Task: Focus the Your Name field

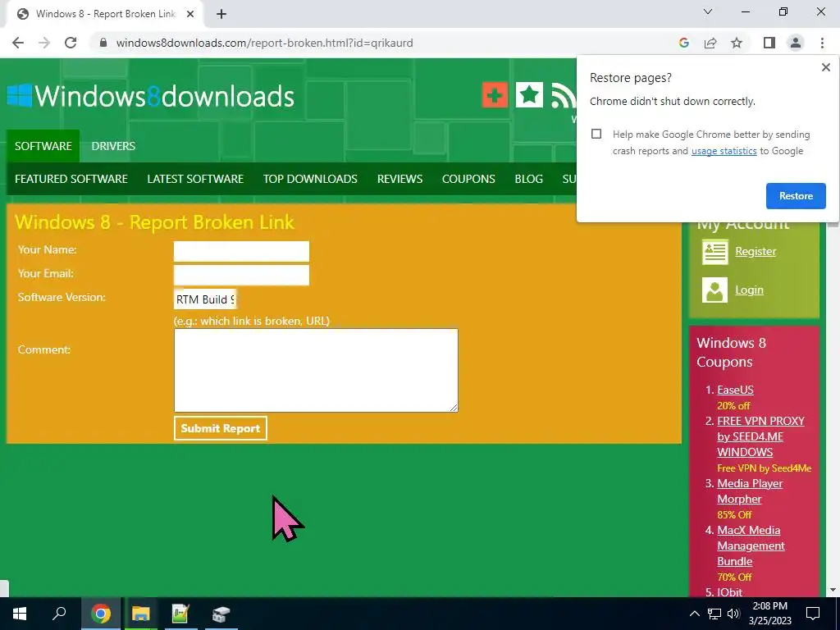Action: (x=242, y=251)
